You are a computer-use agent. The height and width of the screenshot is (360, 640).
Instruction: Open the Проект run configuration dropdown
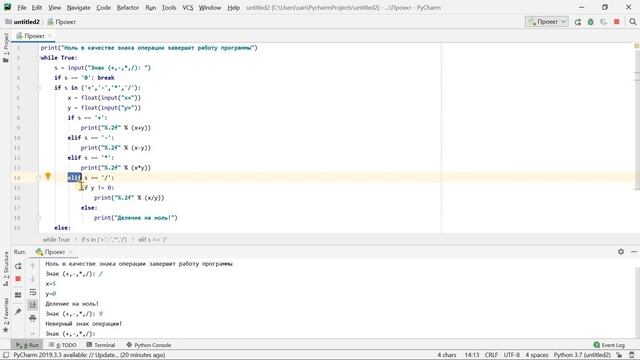point(547,22)
